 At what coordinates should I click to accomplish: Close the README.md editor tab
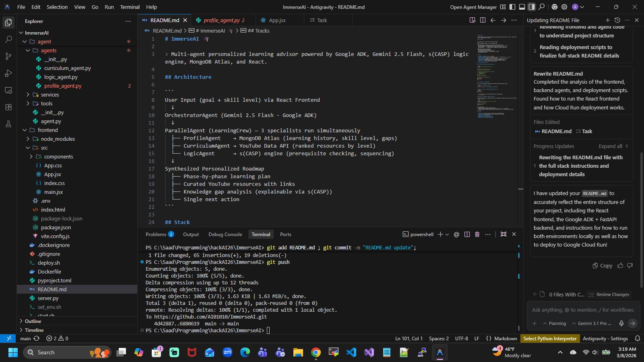pyautogui.click(x=185, y=20)
